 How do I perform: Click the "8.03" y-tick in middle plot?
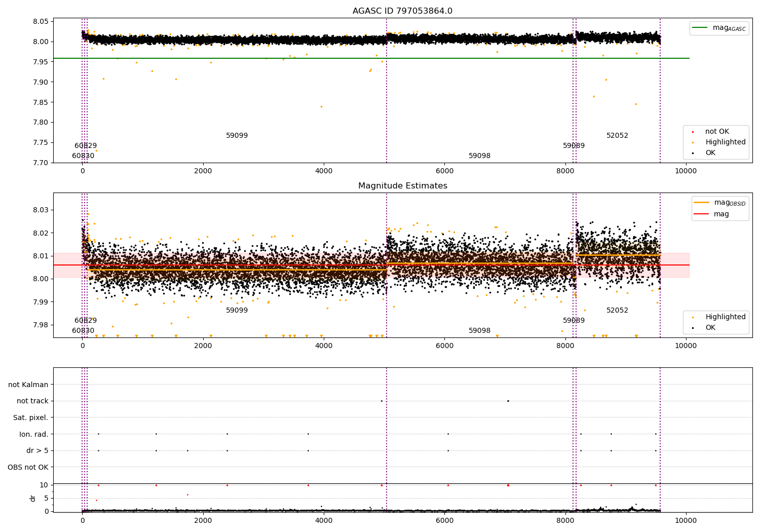[41, 210]
